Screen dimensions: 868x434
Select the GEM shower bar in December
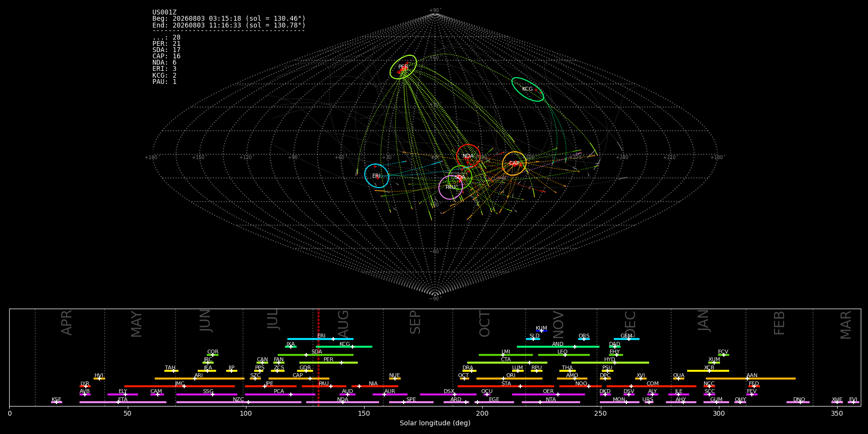[626, 339]
